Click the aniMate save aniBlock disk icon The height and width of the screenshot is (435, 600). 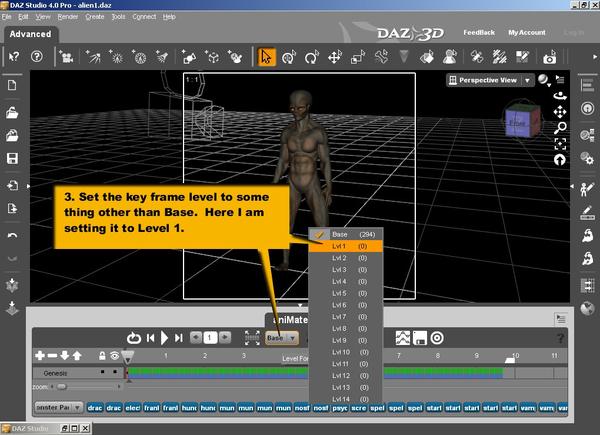pos(420,338)
